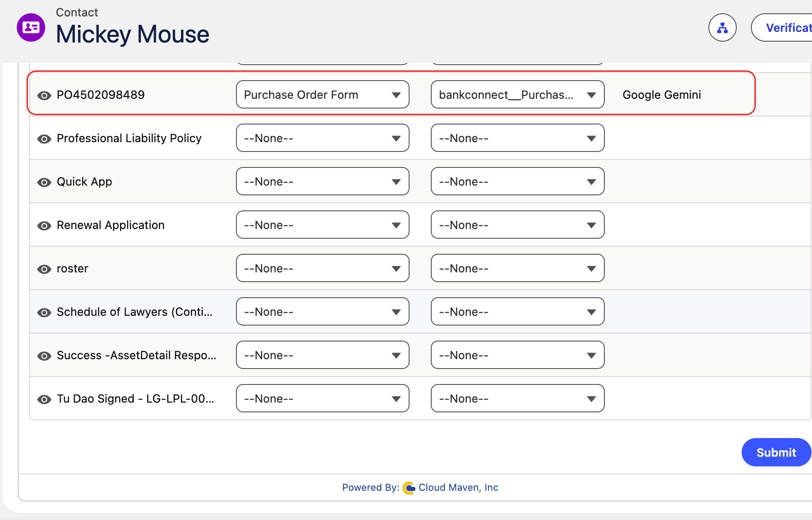Viewport: 812px width, 520px height.
Task: Open the Purchase Order Form dropdown
Action: [x=323, y=94]
